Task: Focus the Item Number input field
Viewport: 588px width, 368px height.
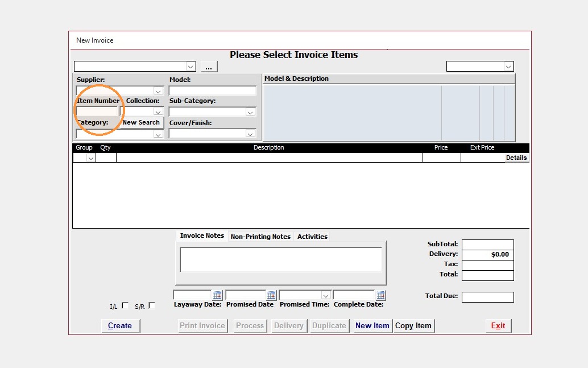Action: (97, 111)
